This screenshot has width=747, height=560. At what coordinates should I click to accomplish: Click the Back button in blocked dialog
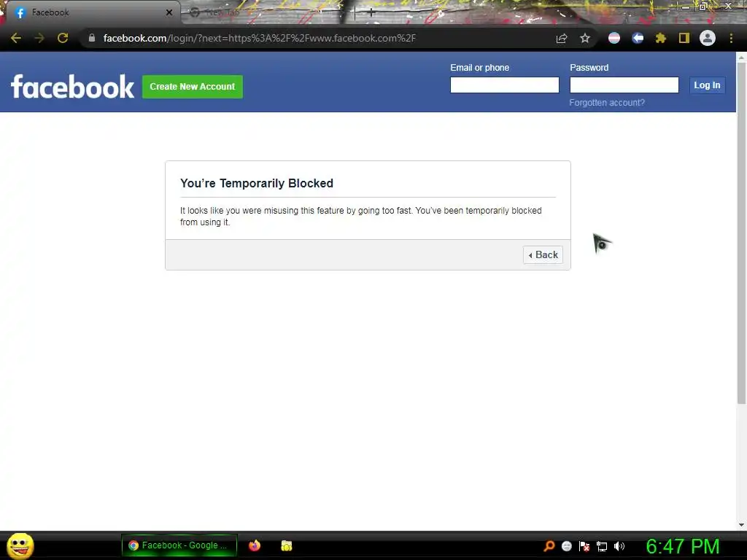tap(543, 254)
